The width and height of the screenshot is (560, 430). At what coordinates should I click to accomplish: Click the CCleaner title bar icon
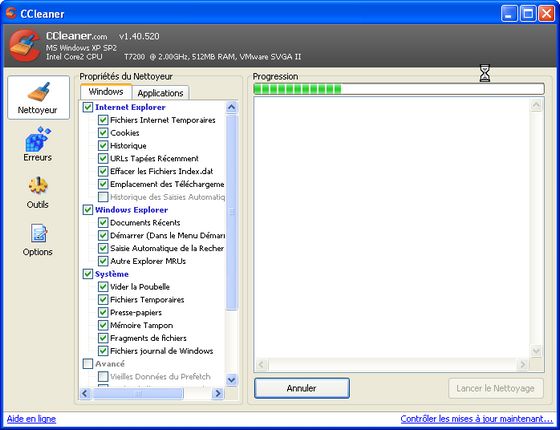11,14
